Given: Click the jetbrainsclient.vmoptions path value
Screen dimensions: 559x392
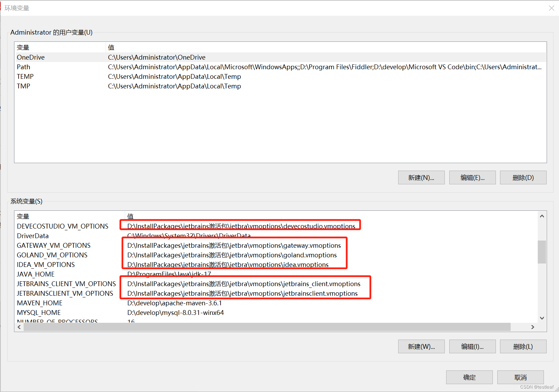Looking at the screenshot, I should click(x=242, y=293).
